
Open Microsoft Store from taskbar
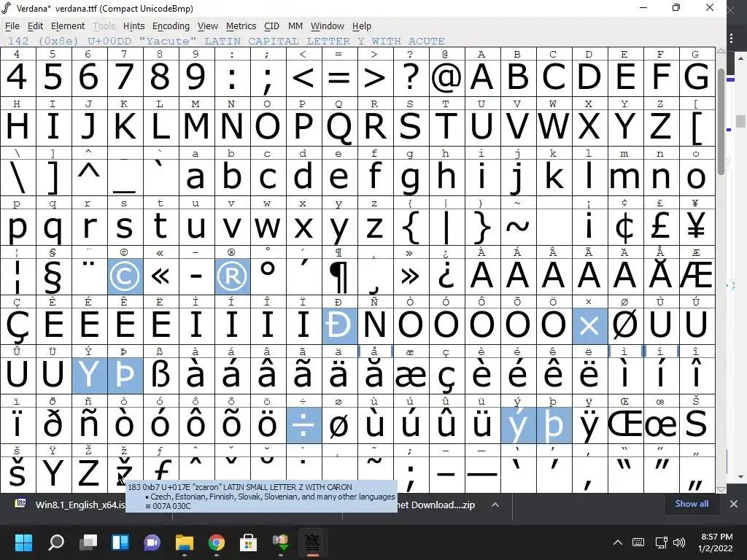pyautogui.click(x=248, y=542)
